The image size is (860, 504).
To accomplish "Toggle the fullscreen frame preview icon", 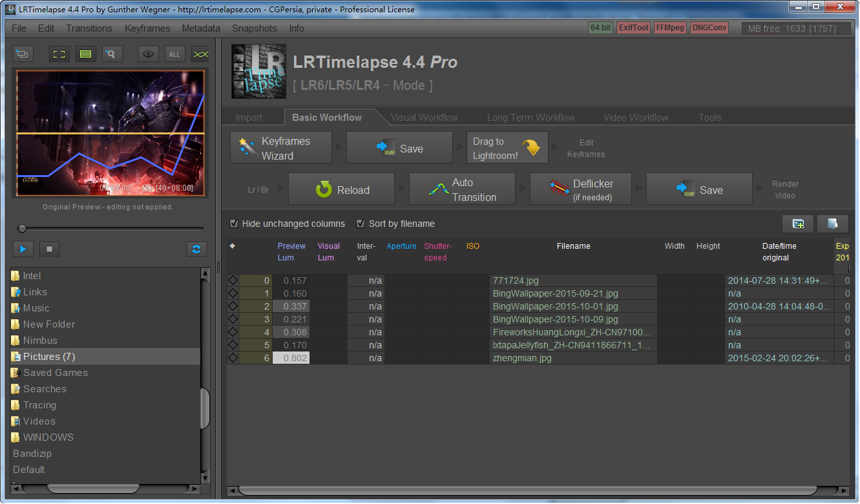I will click(x=59, y=54).
